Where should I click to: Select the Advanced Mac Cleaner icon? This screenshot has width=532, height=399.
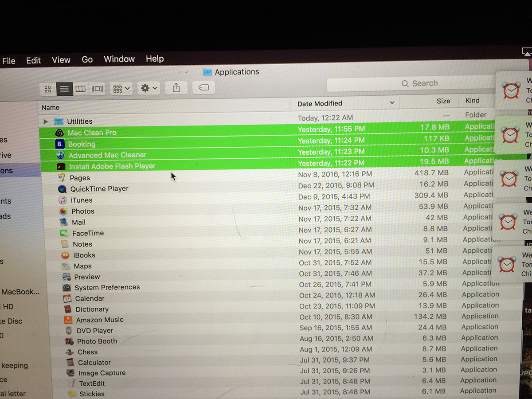click(61, 155)
